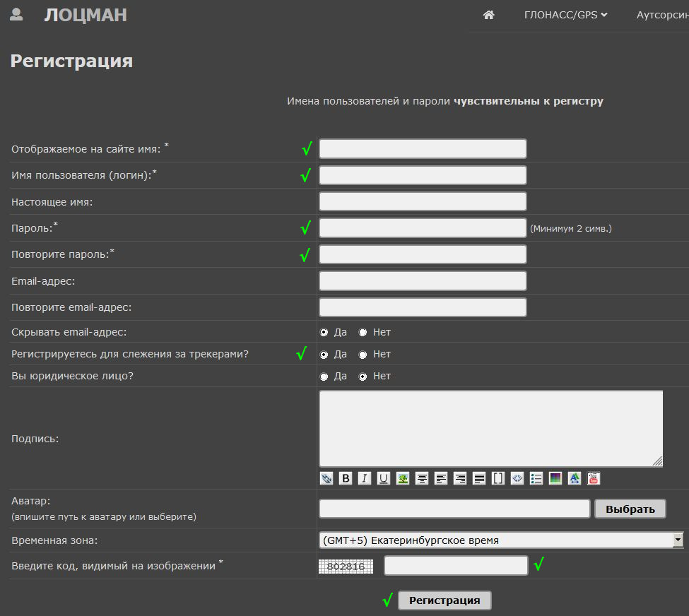Open the time zone dropdown
The height and width of the screenshot is (616, 689).
tap(678, 540)
